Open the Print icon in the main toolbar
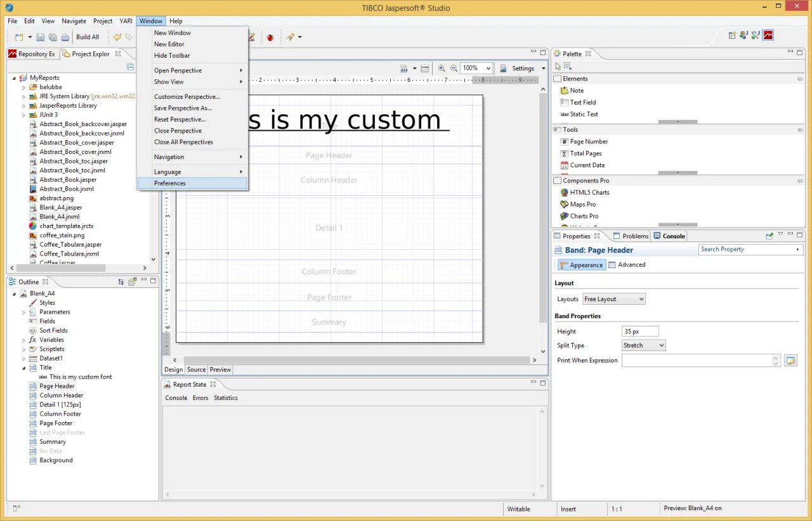 (x=65, y=37)
